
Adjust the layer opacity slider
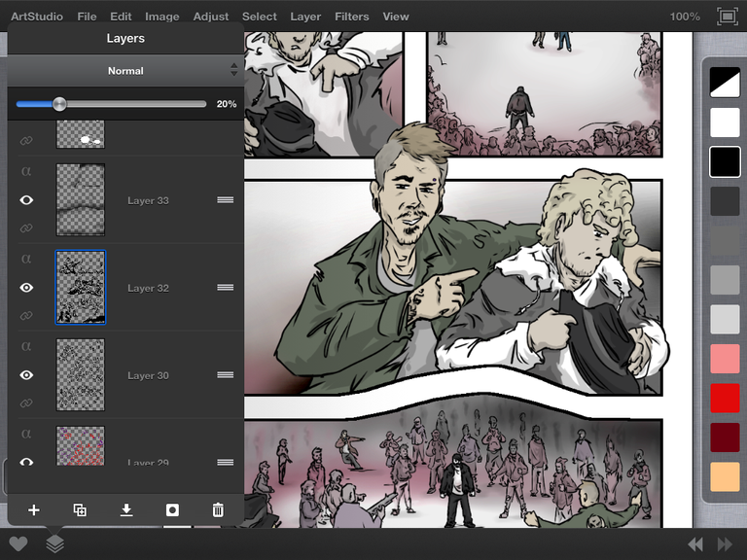111,104
